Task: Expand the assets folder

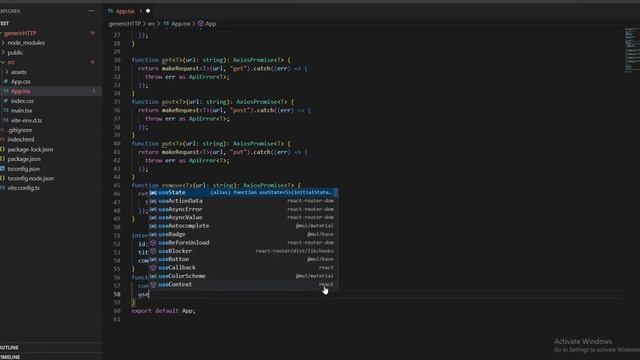Action: pos(18,72)
